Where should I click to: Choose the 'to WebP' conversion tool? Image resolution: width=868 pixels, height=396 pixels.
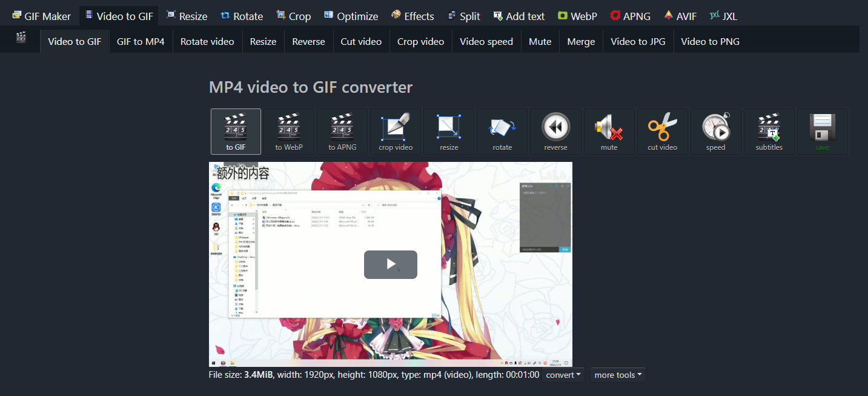[289, 132]
